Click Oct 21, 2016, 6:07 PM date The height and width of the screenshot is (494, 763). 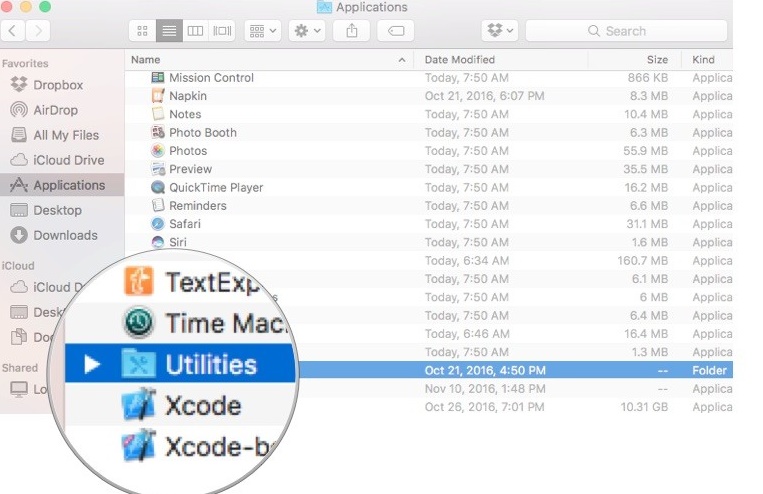tap(484, 96)
